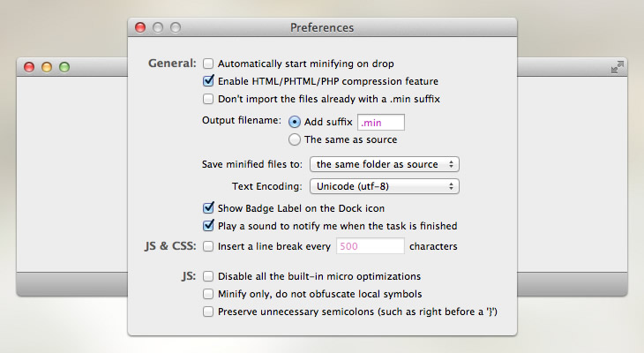The height and width of the screenshot is (353, 644).
Task: Close the Preferences window with red button
Action: point(140,27)
